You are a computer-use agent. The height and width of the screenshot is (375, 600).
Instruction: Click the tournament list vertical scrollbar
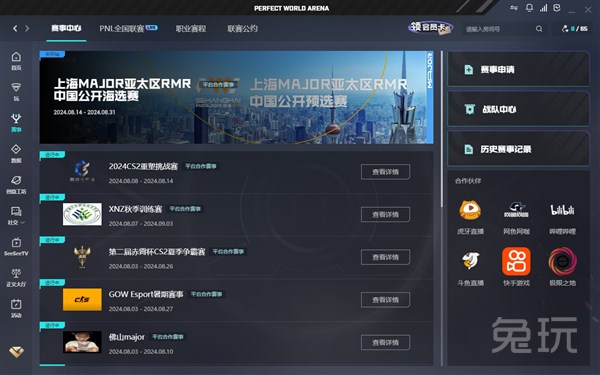click(442, 130)
